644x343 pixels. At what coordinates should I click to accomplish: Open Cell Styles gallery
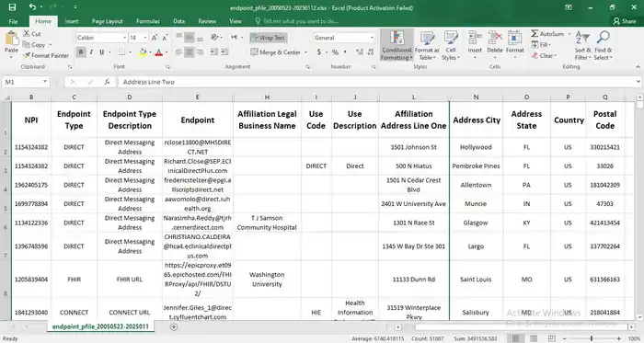(x=451, y=46)
